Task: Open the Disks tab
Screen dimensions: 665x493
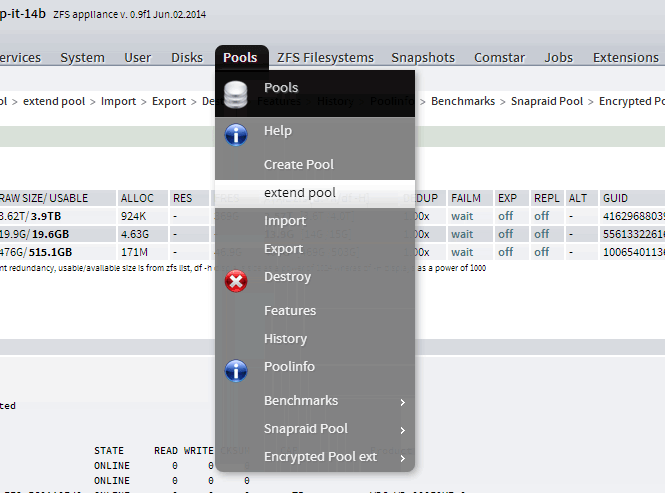Action: click(x=187, y=57)
